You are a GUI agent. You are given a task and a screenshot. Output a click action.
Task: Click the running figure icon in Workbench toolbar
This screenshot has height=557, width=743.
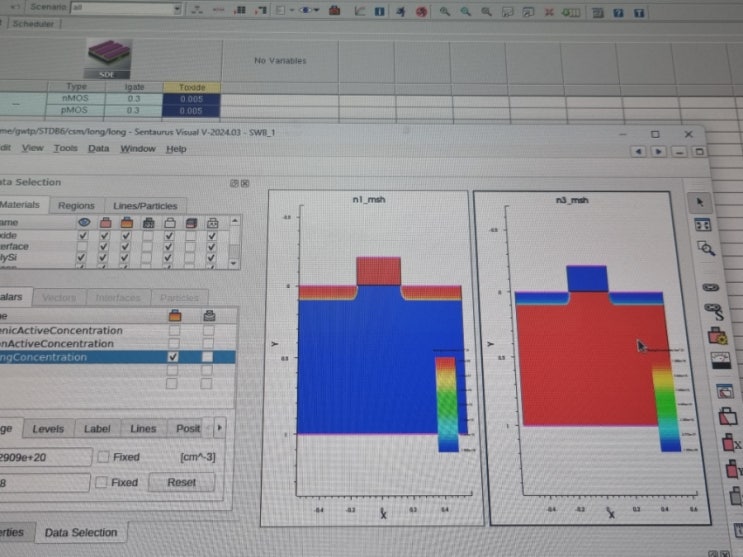click(x=400, y=11)
